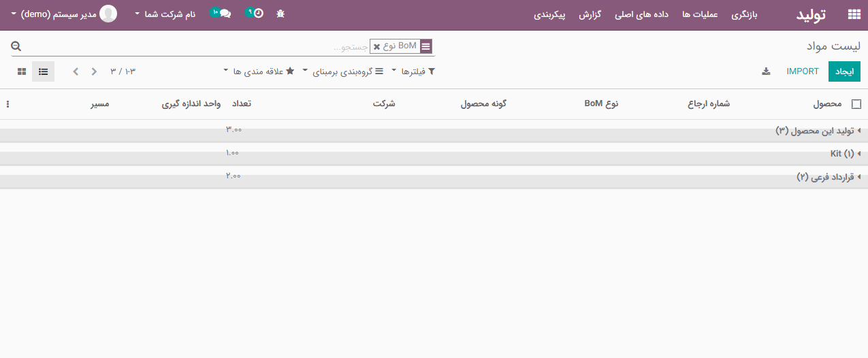The image size is (868, 358).
Task: Click the pager counter ۱-۳ / ۳
Action: (x=123, y=71)
